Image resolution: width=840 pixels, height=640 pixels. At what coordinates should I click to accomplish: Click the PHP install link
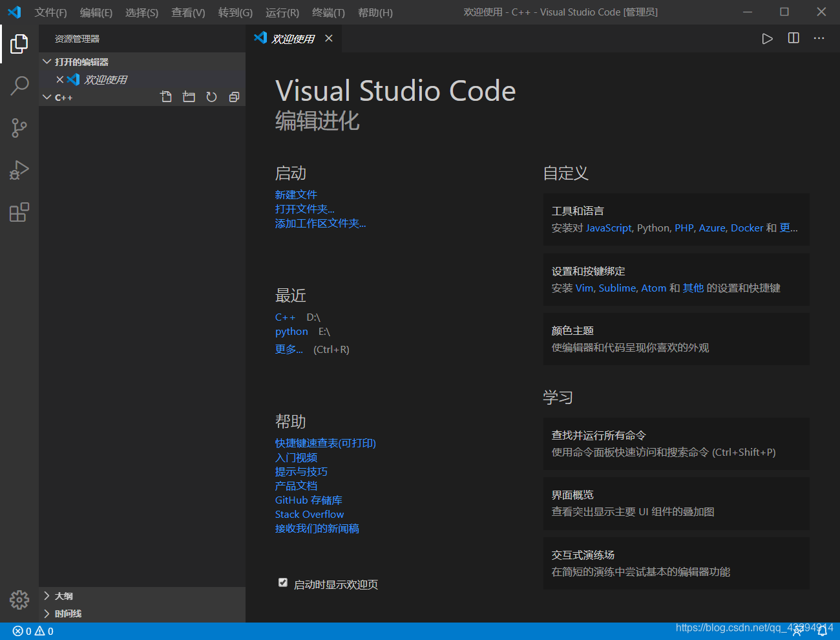pyautogui.click(x=684, y=228)
